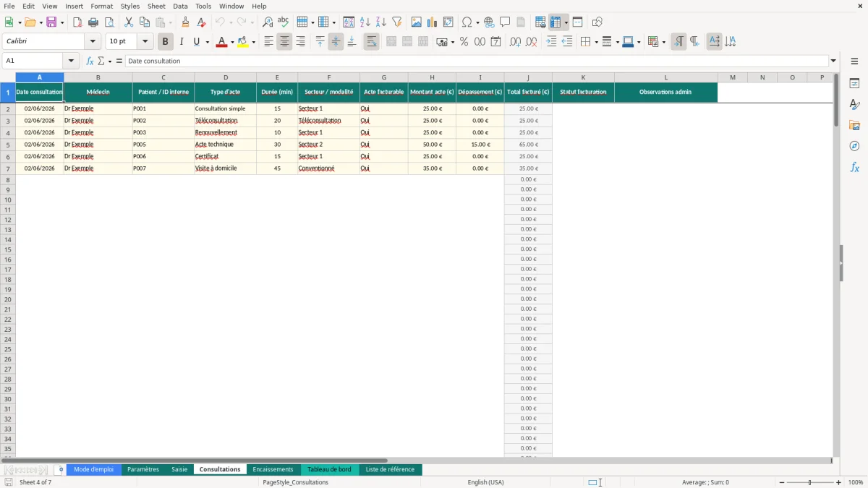Sort descending Z to A
Screen dimensions: 868x488
tap(380, 22)
